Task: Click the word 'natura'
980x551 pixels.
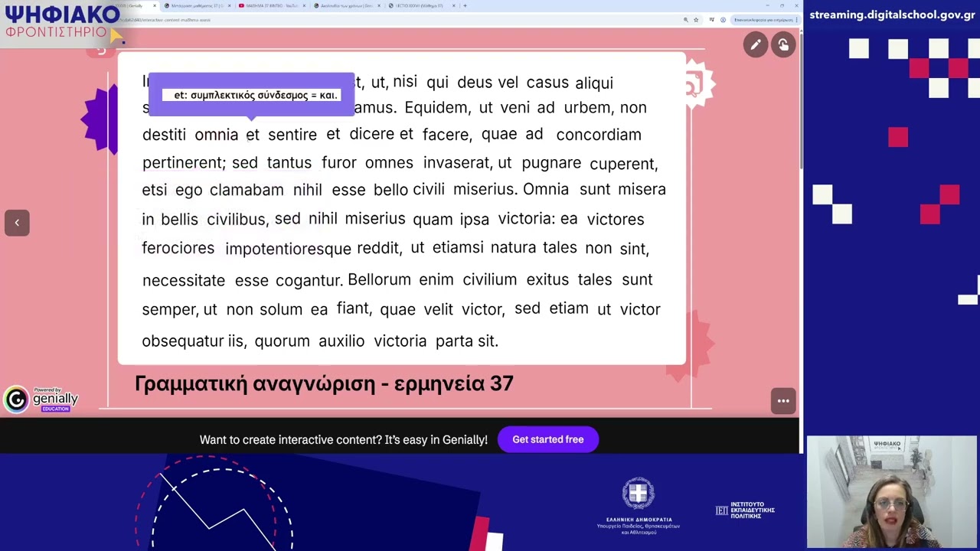Action: (x=513, y=248)
